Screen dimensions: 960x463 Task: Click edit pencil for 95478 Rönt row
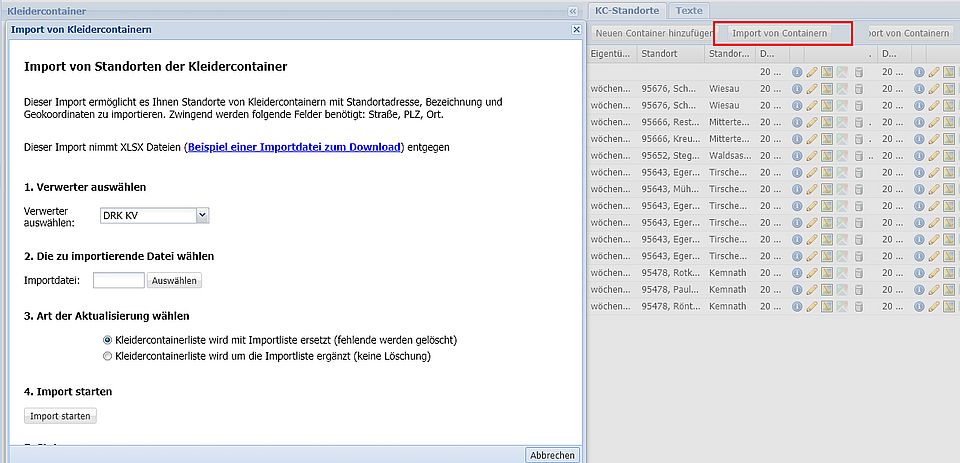click(x=812, y=306)
